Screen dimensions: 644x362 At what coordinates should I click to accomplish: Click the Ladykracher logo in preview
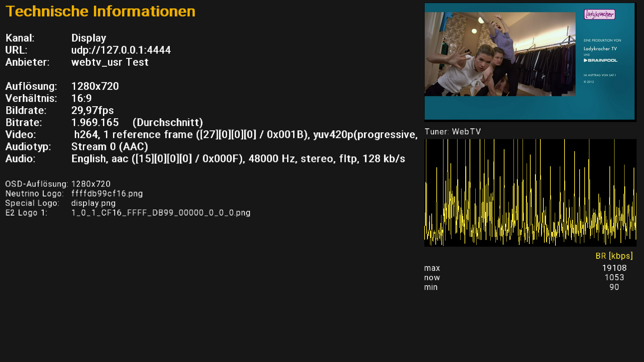[599, 14]
